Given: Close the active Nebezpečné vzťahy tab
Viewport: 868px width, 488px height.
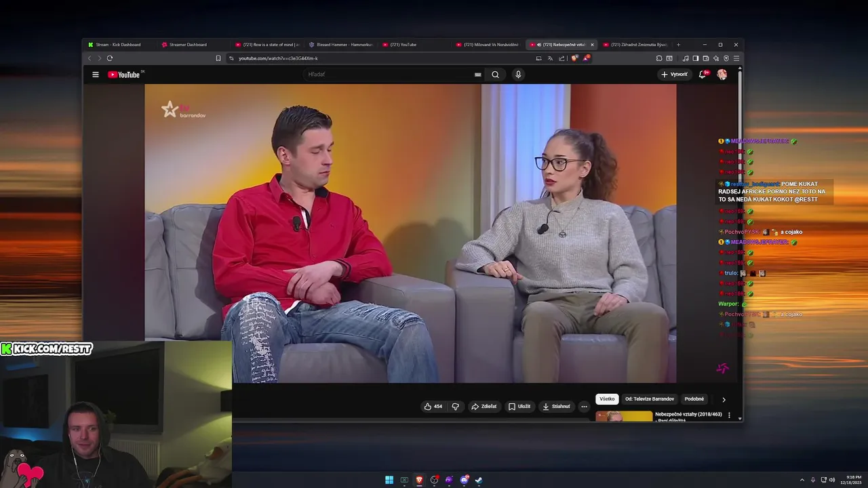Looking at the screenshot, I should pyautogui.click(x=592, y=45).
